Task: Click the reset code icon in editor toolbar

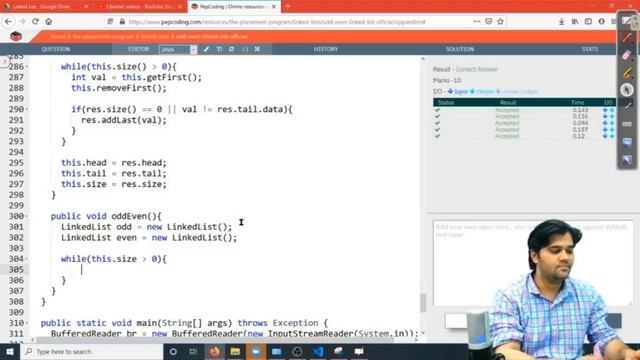Action: pyautogui.click(x=232, y=49)
